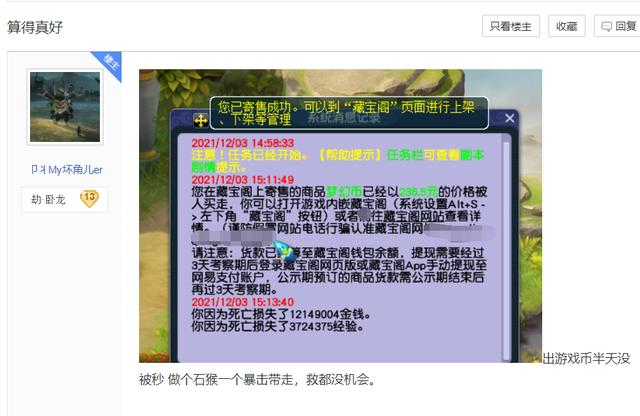Screen dimensions: 640x416
Task: Click the timestamp 2021/12/03 15:13:40
Action: click(x=243, y=302)
